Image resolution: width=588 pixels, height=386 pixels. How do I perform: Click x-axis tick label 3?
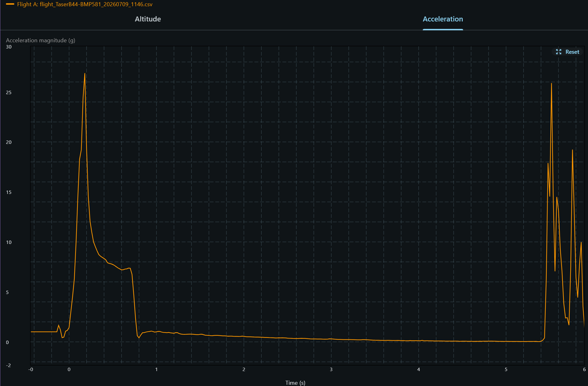[331, 369]
